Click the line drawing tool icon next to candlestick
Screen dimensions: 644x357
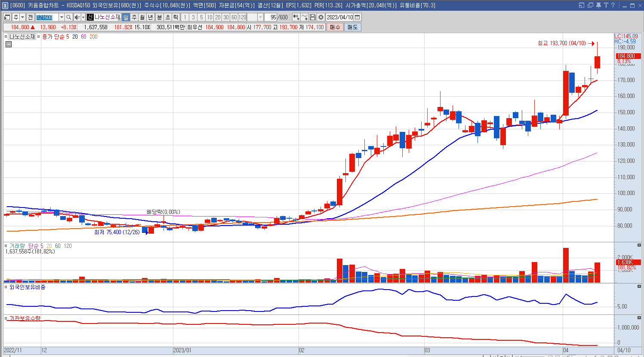click(x=305, y=17)
